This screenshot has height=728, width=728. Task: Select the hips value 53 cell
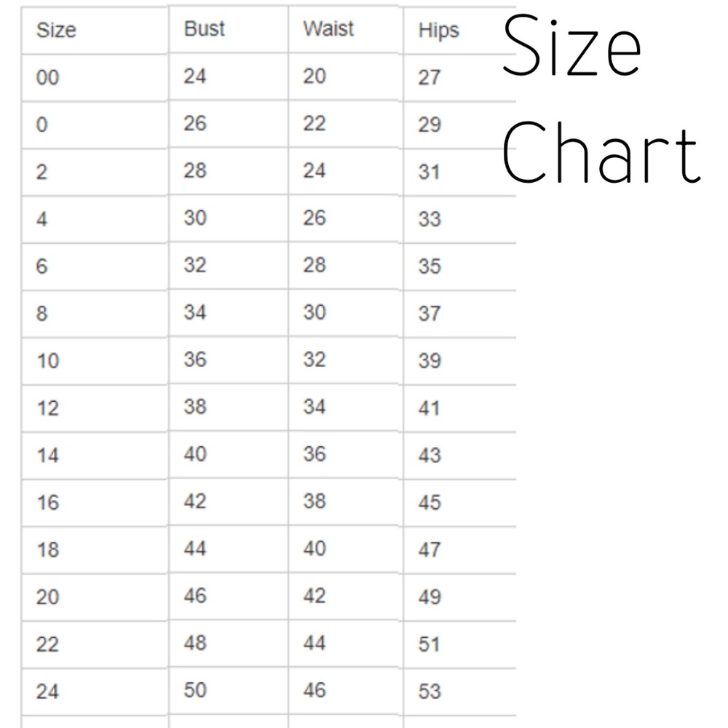pyautogui.click(x=430, y=691)
